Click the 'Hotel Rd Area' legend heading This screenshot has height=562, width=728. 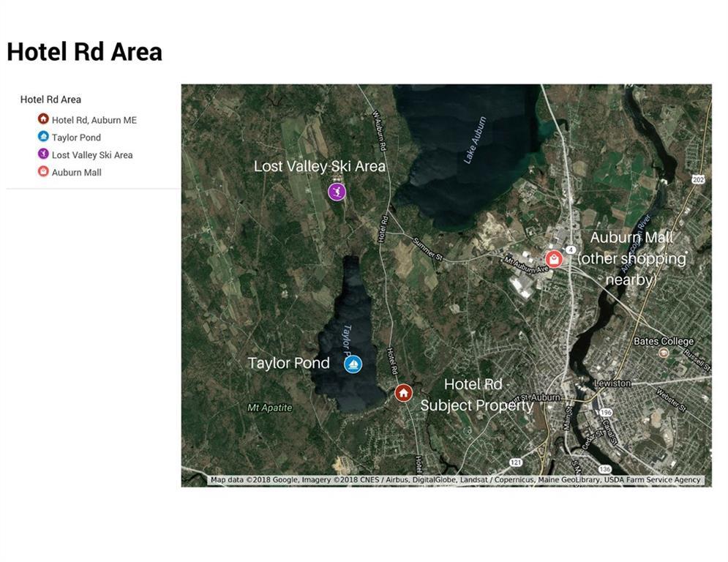pos(50,100)
